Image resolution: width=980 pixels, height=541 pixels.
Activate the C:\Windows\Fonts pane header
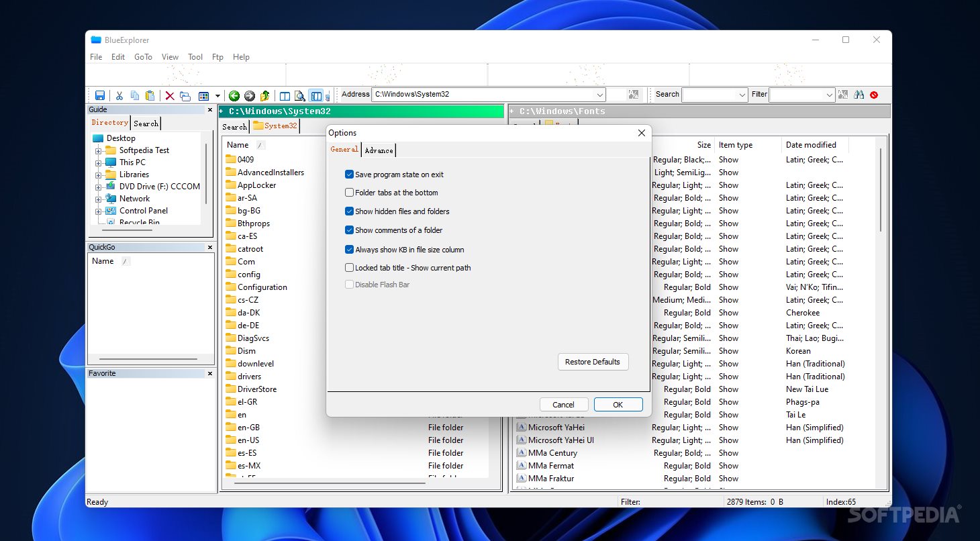pyautogui.click(x=698, y=111)
